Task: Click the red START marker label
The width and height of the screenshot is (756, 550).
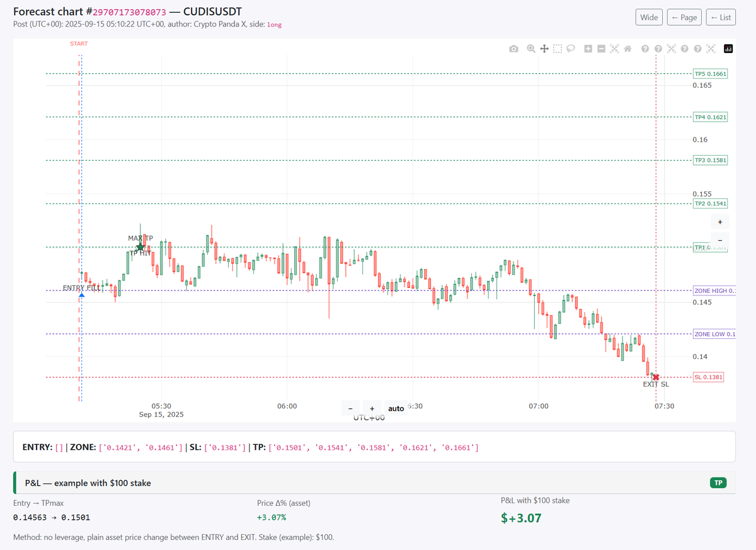Action: [79, 43]
